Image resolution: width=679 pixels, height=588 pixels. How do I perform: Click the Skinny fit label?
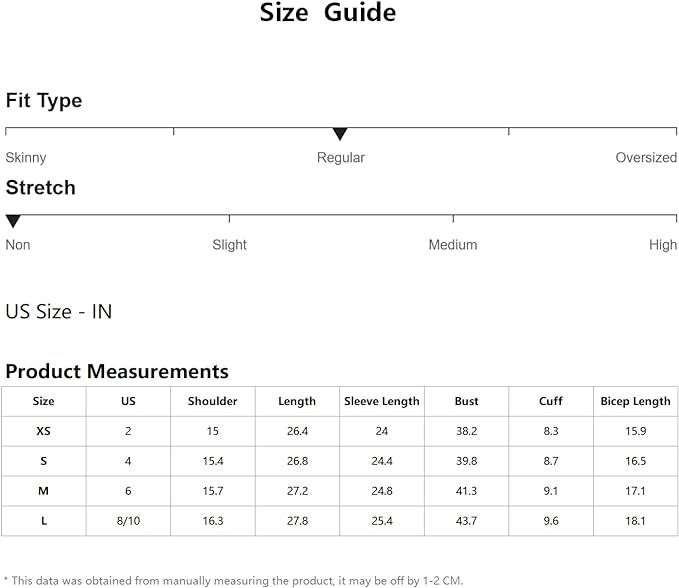pos(26,158)
